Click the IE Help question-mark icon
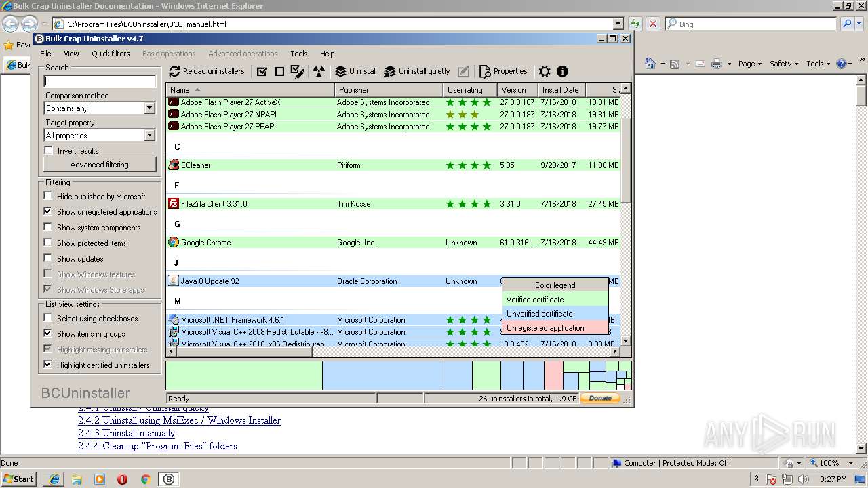868x488 pixels. 842,64
